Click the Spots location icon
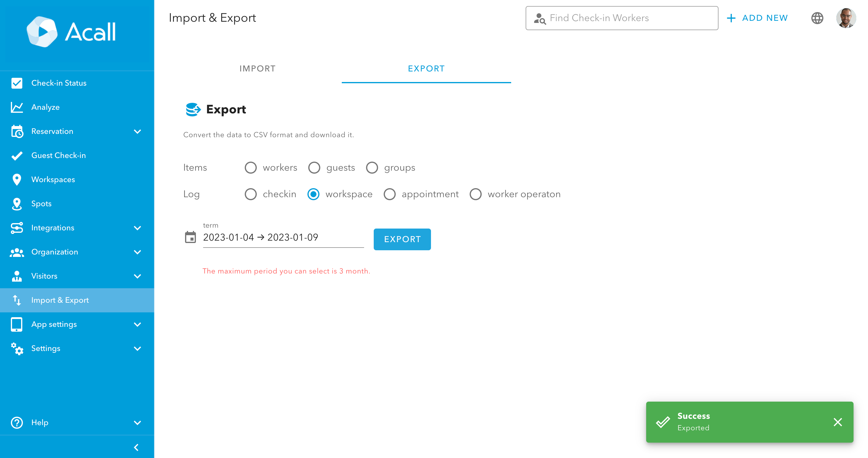 [x=17, y=204]
